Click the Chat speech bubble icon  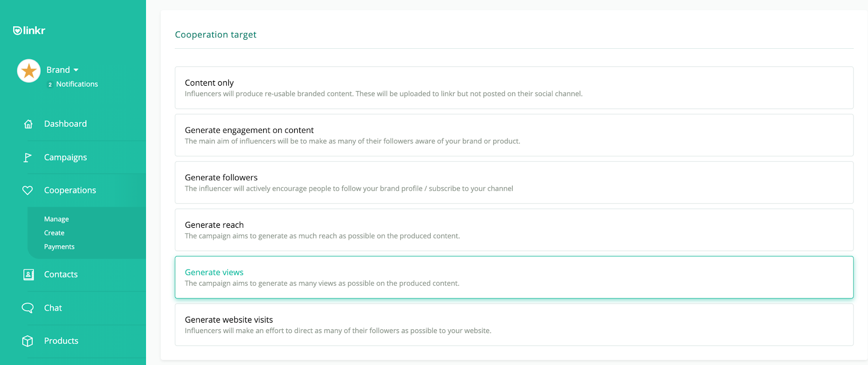click(x=28, y=308)
